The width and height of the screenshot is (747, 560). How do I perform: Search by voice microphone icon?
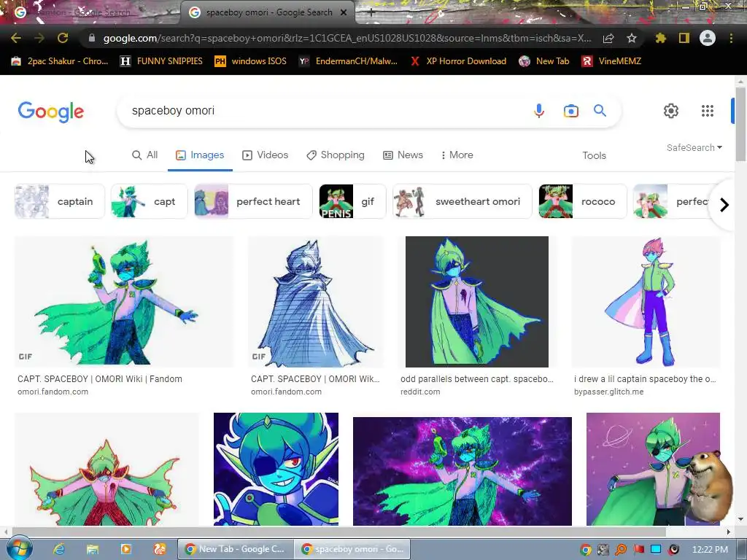pyautogui.click(x=539, y=111)
